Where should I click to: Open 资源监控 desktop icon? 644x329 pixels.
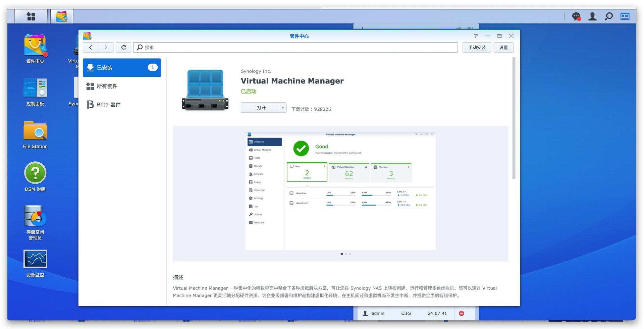click(x=35, y=264)
